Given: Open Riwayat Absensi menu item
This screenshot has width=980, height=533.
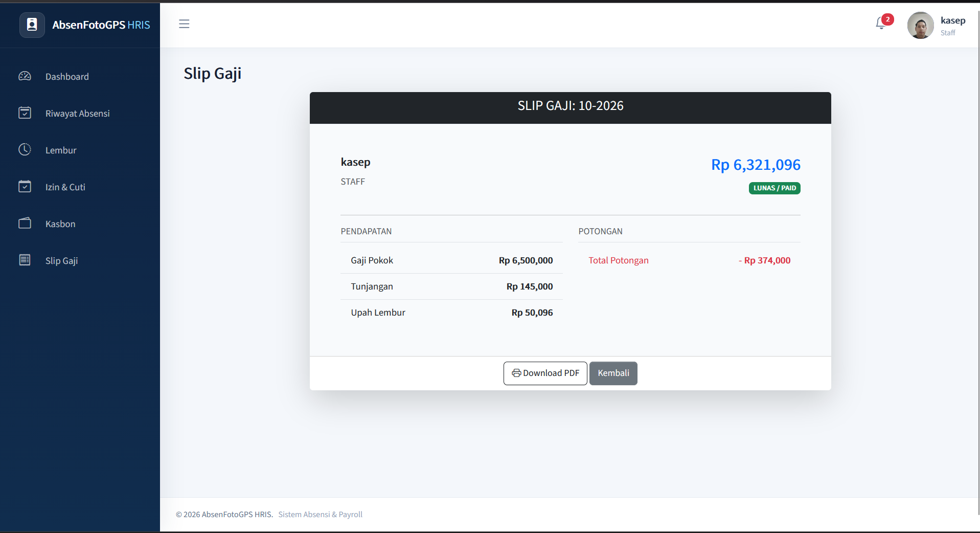Looking at the screenshot, I should click(78, 114).
